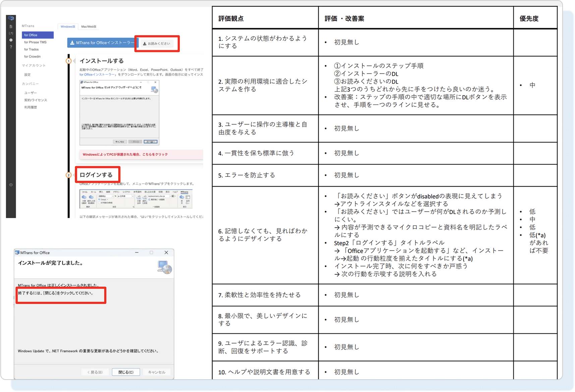Click cell 3. ユーザーに操作の主導権と自由度を与える
This screenshot has height=392, width=575.
point(265,128)
